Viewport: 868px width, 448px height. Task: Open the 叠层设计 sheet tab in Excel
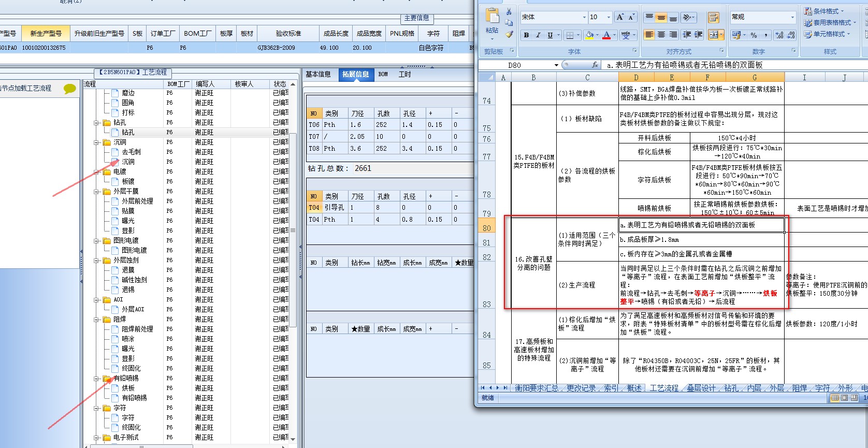pos(701,388)
